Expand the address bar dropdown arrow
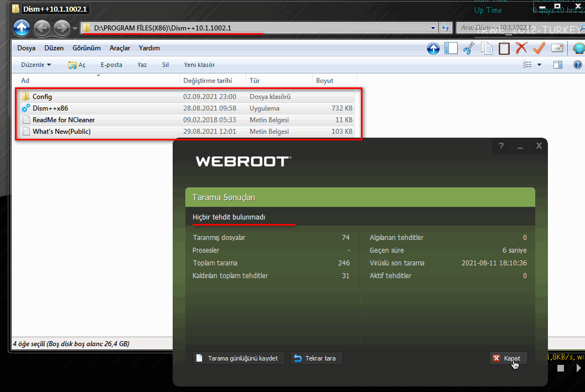The width and height of the screenshot is (585, 392). click(x=433, y=28)
